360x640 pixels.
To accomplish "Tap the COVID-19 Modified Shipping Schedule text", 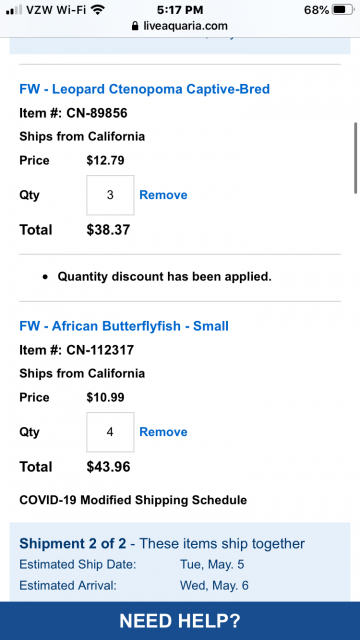I will 133,500.
